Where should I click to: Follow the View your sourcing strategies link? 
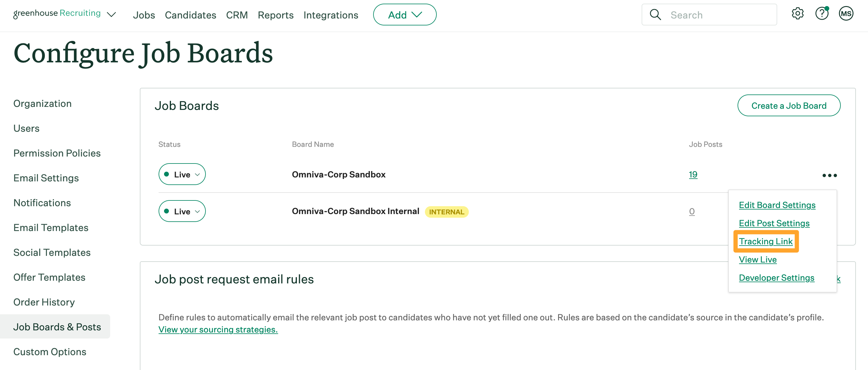coord(218,329)
